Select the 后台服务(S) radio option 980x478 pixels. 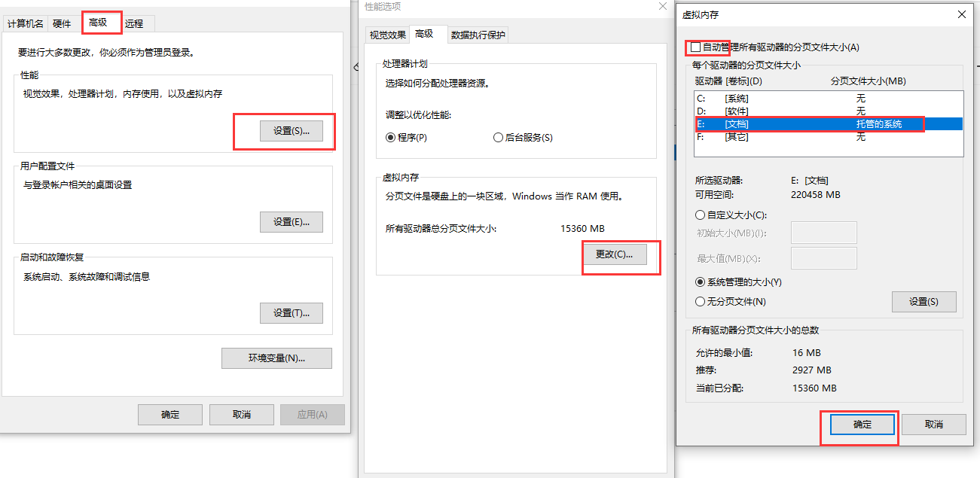[523, 138]
